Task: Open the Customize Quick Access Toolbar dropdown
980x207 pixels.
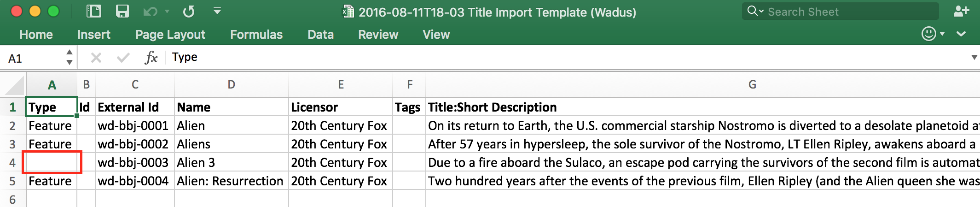Action: tap(217, 11)
